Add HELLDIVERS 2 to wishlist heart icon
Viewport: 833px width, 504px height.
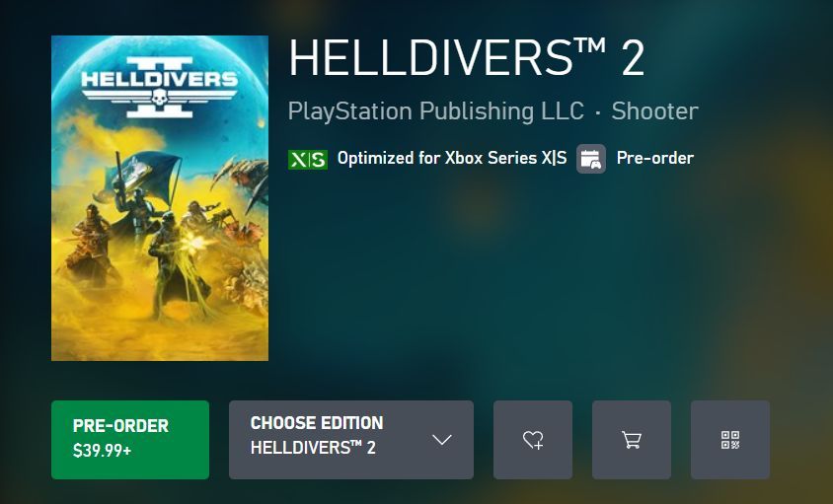[533, 440]
